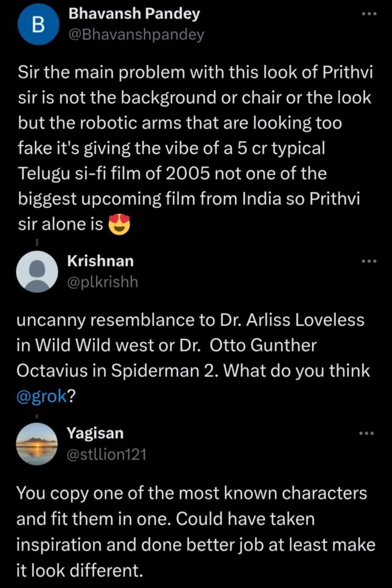Open Bhavansh Pandey's blue profile avatar
Viewport: 392px width, 588px height.
pos(37,24)
